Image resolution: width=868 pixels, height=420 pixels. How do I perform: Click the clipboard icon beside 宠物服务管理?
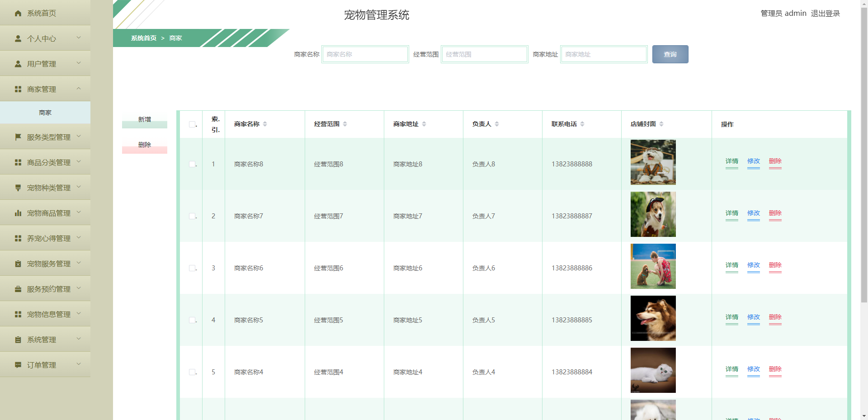click(x=18, y=264)
